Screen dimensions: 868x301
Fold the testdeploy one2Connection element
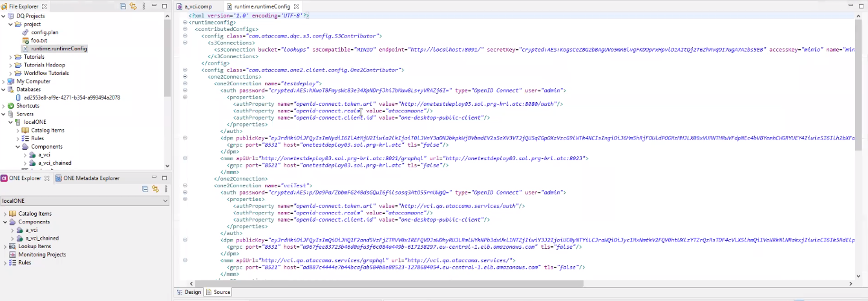[185, 84]
